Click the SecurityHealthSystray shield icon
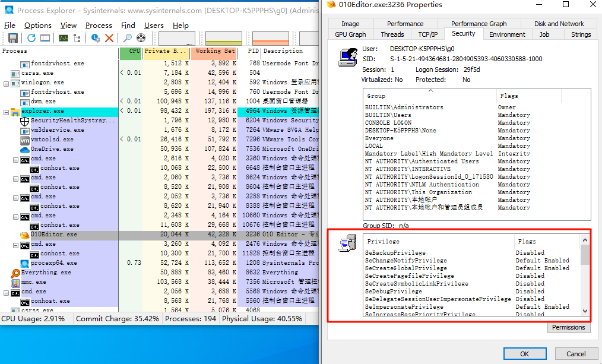Image resolution: width=602 pixels, height=364 pixels. pos(24,121)
